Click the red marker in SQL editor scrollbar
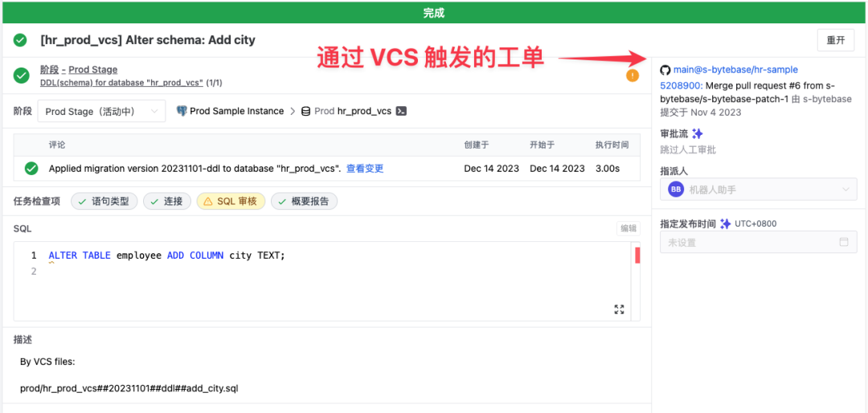 point(637,256)
